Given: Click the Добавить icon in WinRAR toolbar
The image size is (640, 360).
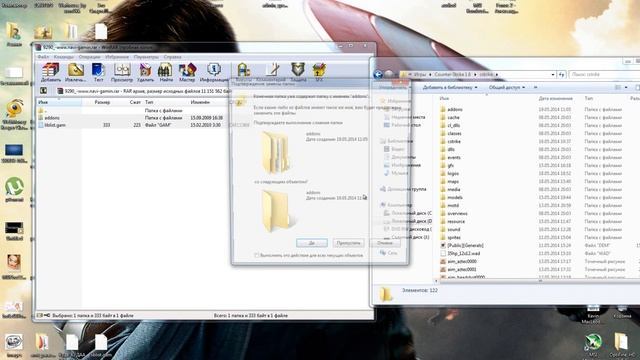Looking at the screenshot, I should [x=51, y=73].
